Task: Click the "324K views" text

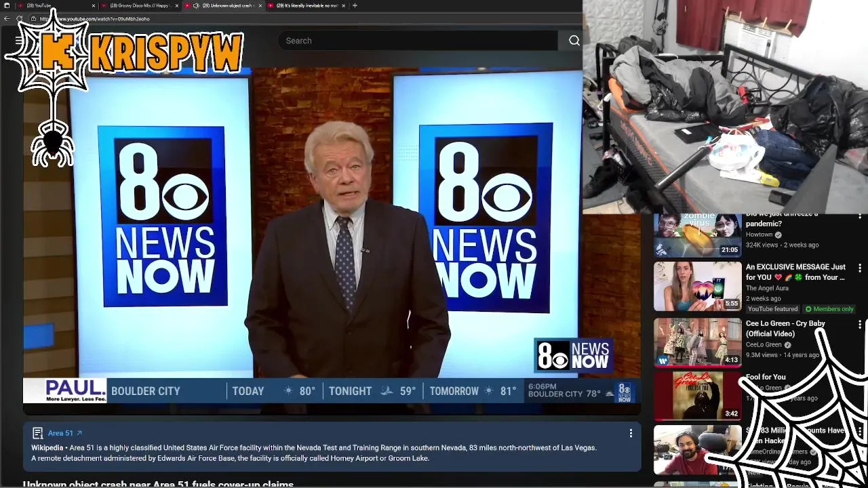Action: click(x=762, y=245)
